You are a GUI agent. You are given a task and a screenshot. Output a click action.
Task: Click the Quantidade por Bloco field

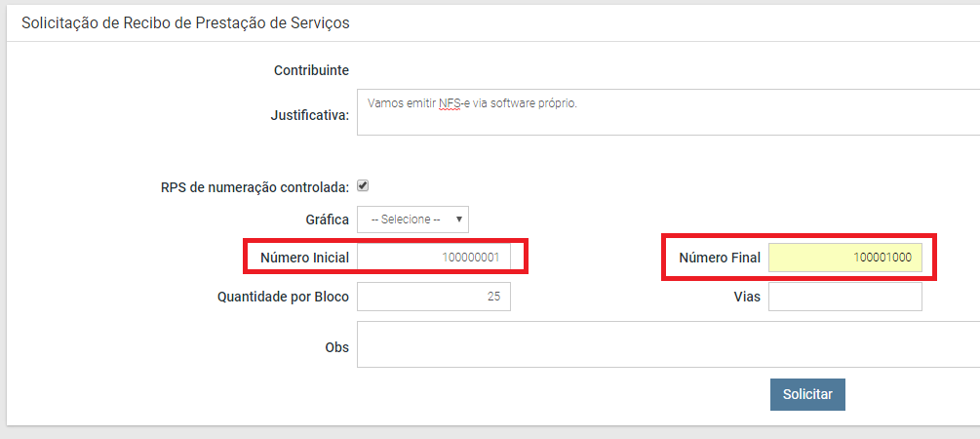[433, 297]
